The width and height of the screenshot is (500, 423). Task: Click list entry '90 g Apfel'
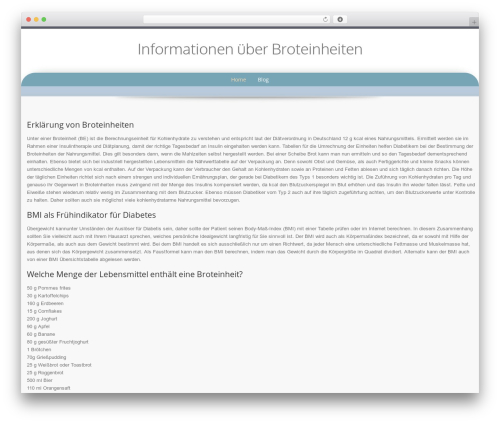[38, 326]
